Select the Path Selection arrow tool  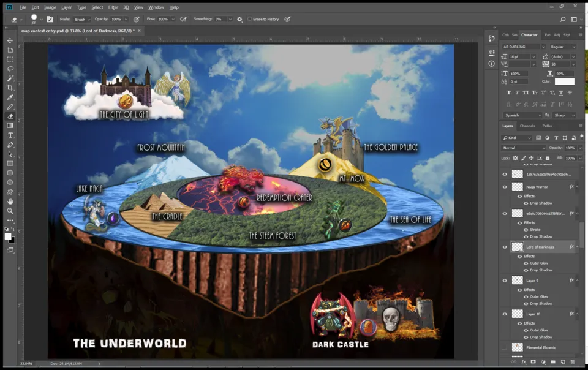(x=10, y=154)
